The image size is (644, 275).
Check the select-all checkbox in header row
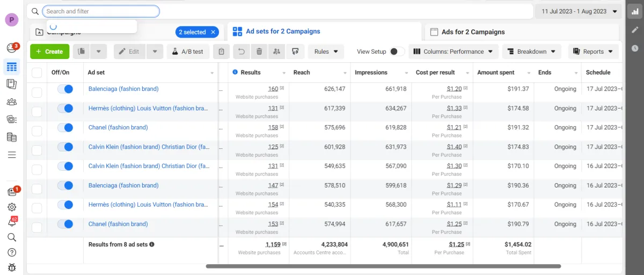pos(37,73)
